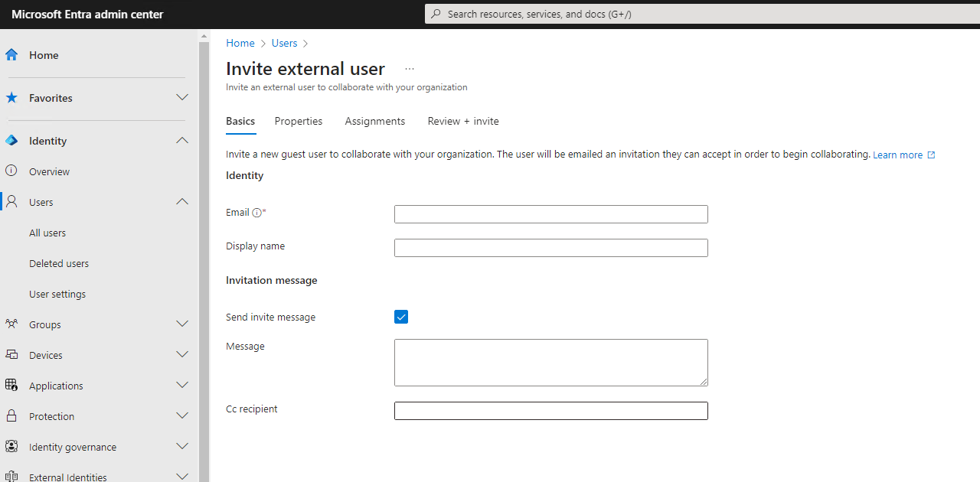Focus the Display name input field
The image size is (980, 482).
point(551,248)
